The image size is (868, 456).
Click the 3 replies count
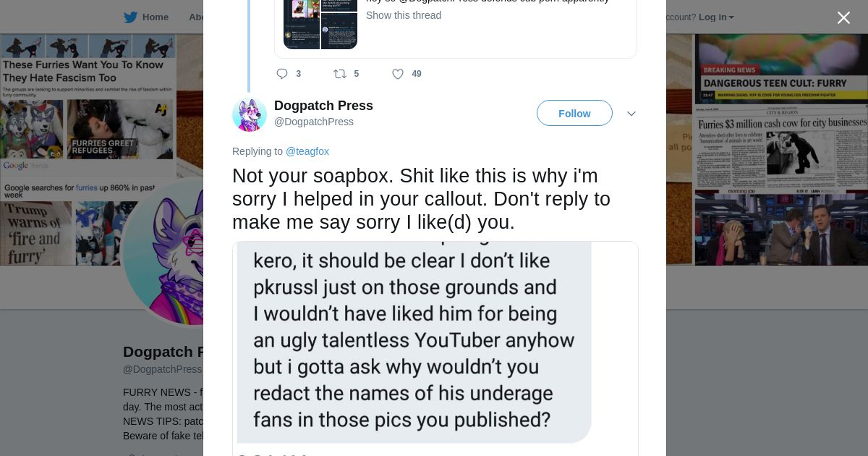click(x=299, y=74)
